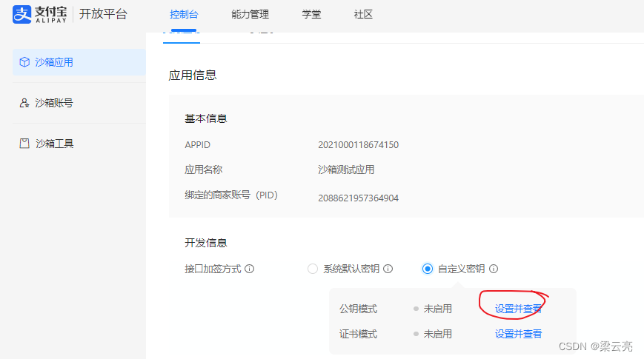Click the 沙箱账号 user icon

[x=24, y=103]
